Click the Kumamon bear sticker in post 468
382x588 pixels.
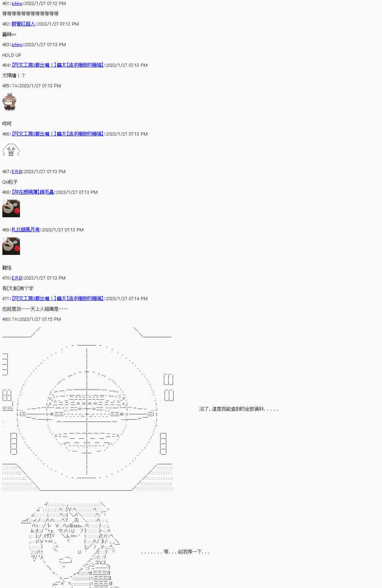point(11,208)
